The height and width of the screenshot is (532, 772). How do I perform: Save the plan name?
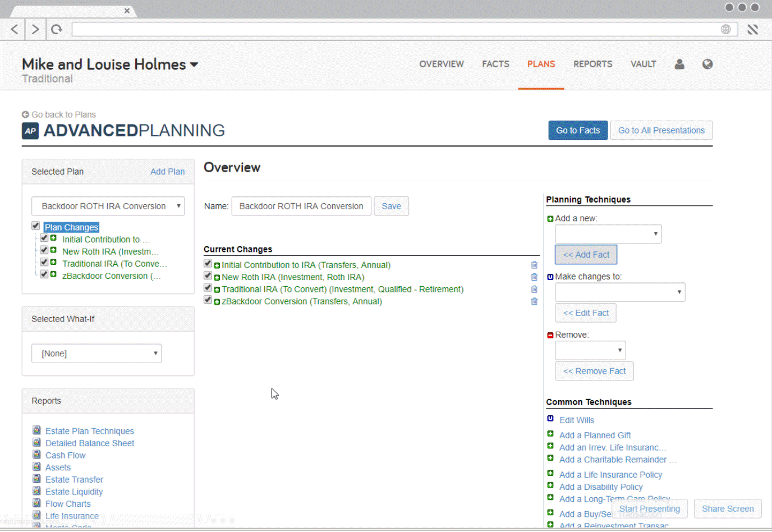(392, 206)
